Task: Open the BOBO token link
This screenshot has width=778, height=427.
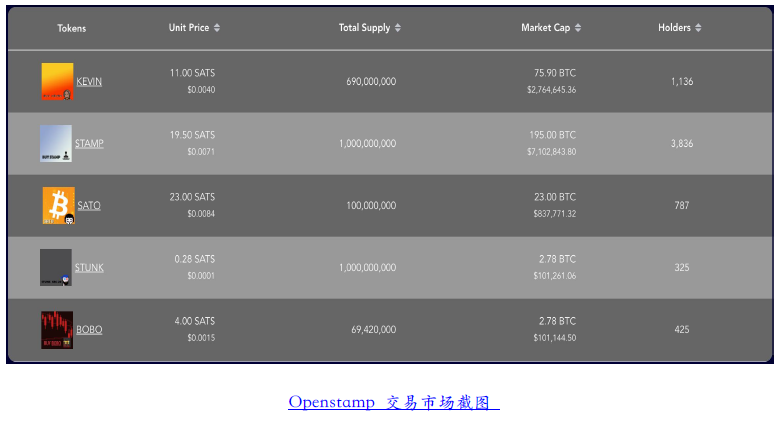Action: 89,330
